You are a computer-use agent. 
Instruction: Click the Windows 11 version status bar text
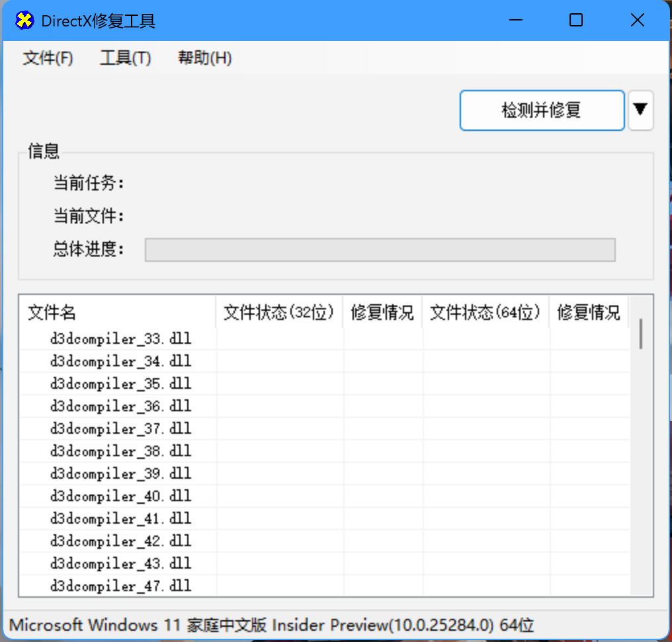(x=271, y=625)
